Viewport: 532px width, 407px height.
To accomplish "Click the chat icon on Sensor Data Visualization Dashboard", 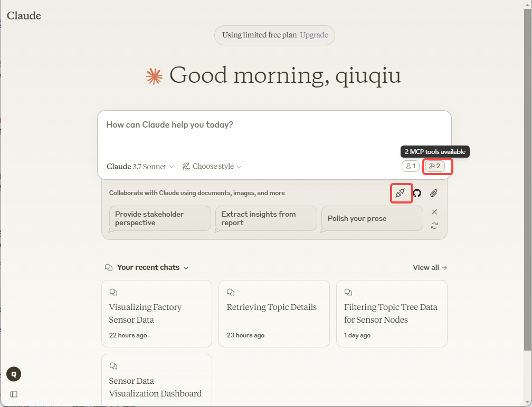I will (x=113, y=366).
